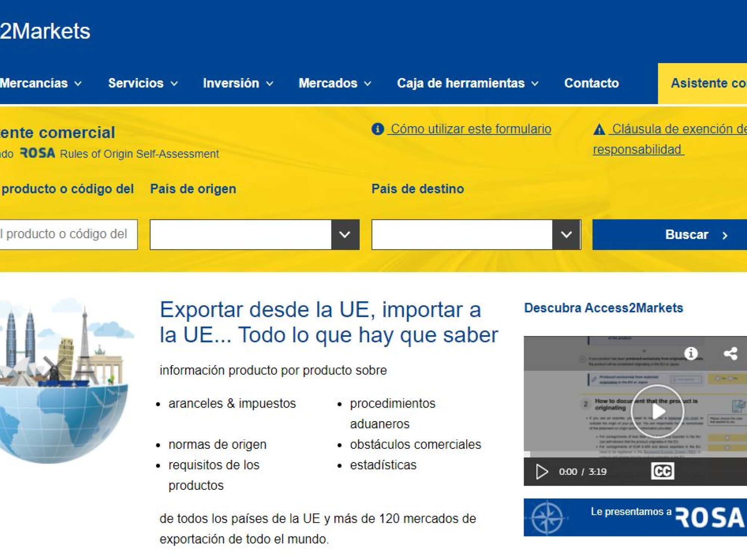Click the ROSA compass icon banner
Screen dimensions: 747x560
point(547,518)
